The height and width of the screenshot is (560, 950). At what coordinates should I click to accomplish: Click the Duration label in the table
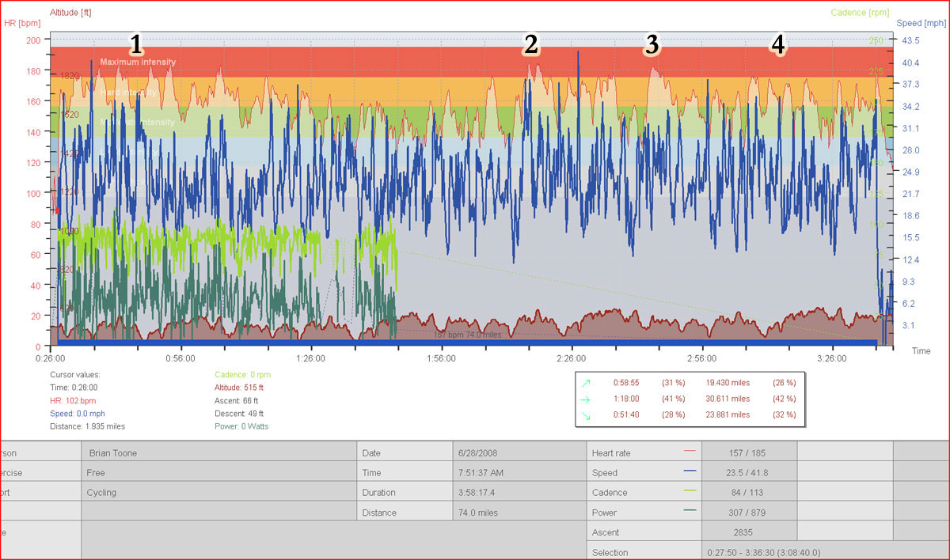(380, 492)
